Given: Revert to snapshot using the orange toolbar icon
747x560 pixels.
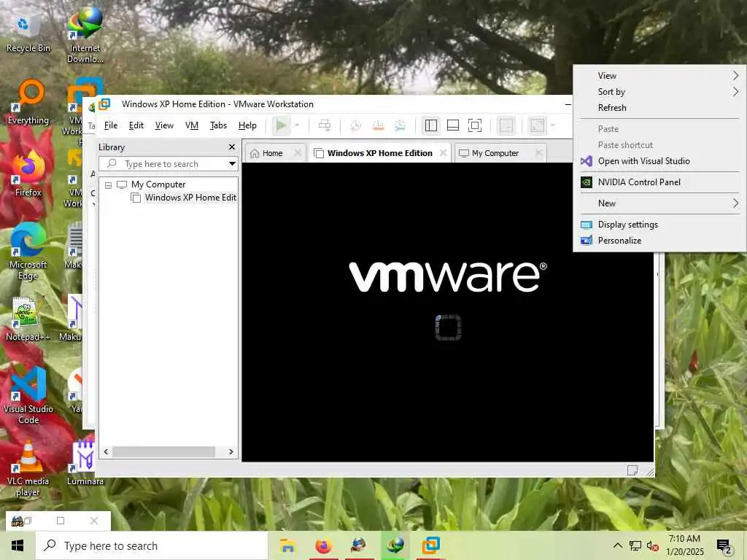Looking at the screenshot, I should click(x=378, y=125).
